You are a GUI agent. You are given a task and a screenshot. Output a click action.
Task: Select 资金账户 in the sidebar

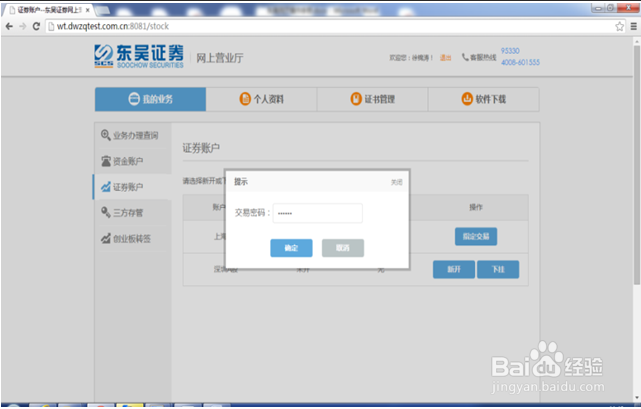coord(133,161)
